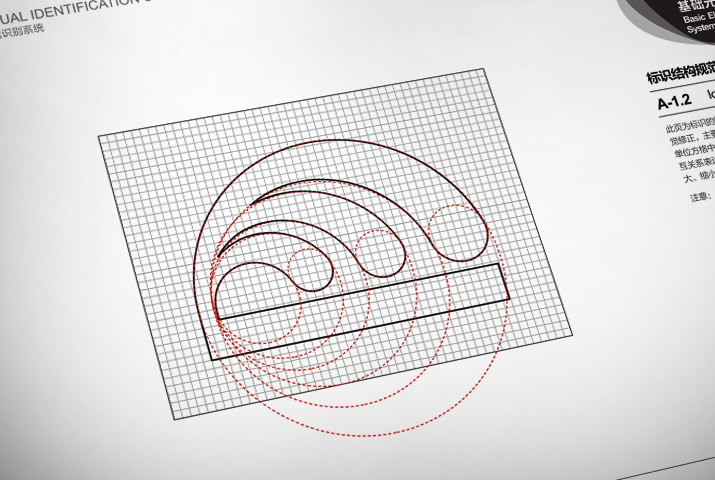Click the '识别系统' subtitle under the header

coord(21,31)
